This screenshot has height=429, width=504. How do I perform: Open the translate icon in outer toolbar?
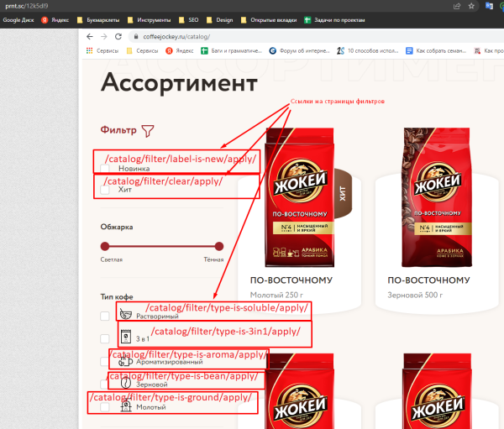click(x=489, y=6)
